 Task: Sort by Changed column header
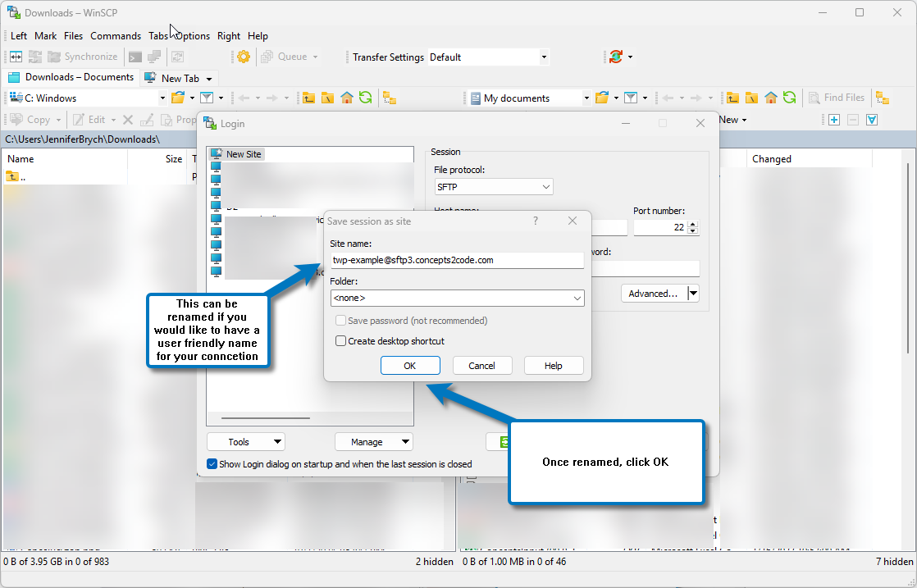[x=809, y=159]
